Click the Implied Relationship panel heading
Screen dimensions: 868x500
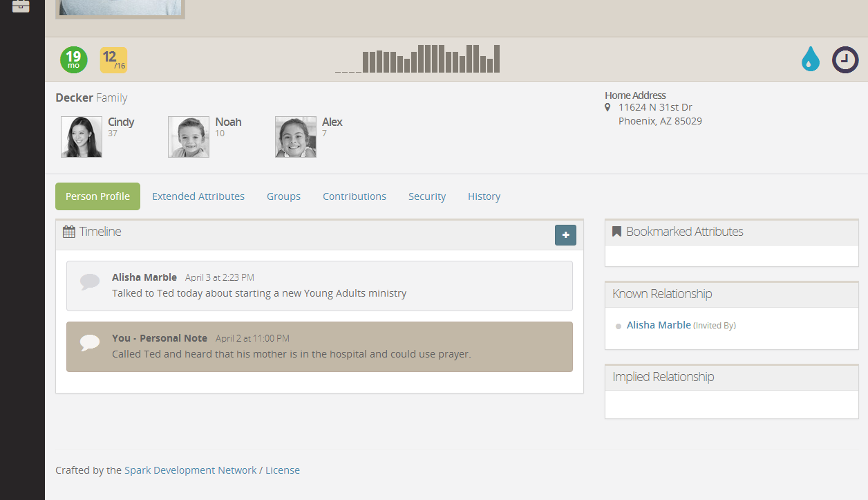pyautogui.click(x=663, y=377)
